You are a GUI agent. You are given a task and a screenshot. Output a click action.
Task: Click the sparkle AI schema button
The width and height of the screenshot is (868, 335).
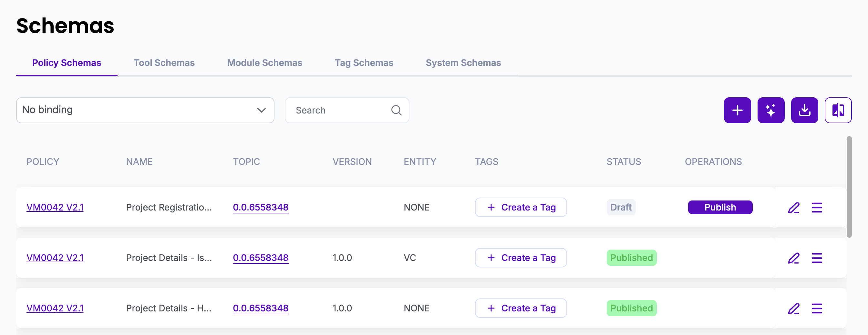(x=770, y=110)
